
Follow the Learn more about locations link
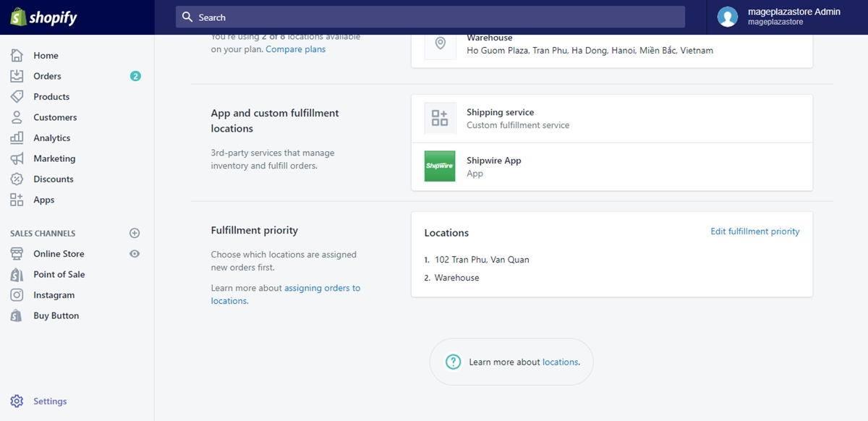(561, 362)
